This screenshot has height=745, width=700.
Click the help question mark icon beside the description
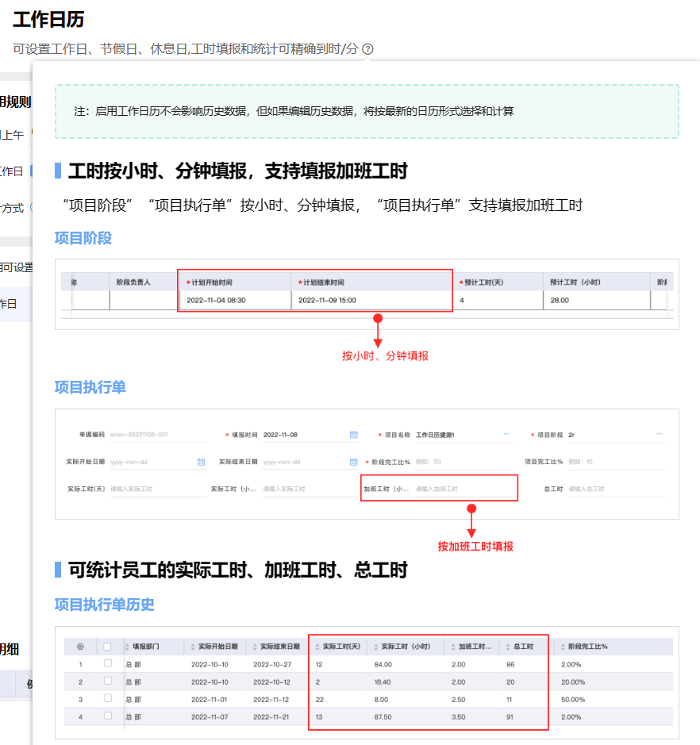coord(367,49)
